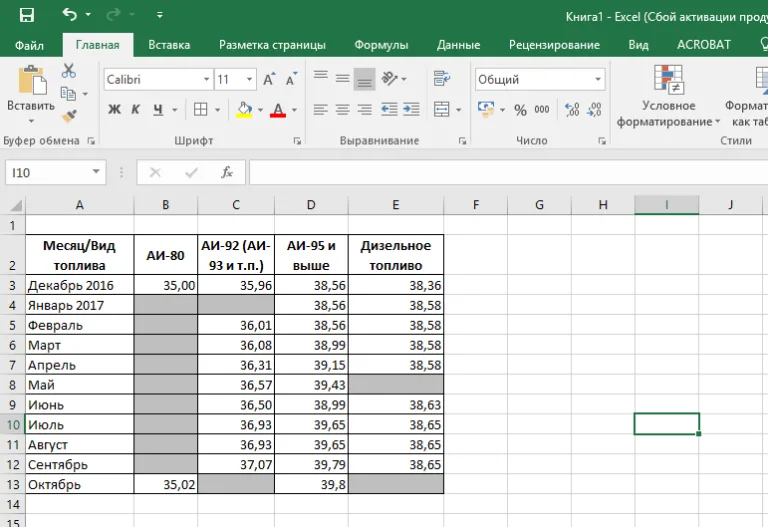Image resolution: width=768 pixels, height=527 pixels.
Task: Click the Undo arrow icon
Action: [70, 15]
